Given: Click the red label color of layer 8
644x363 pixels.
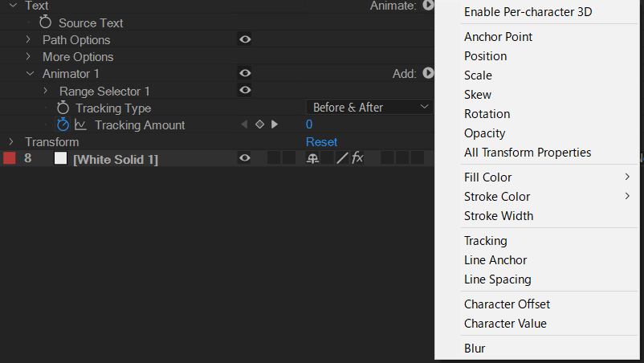Looking at the screenshot, I should [x=10, y=158].
